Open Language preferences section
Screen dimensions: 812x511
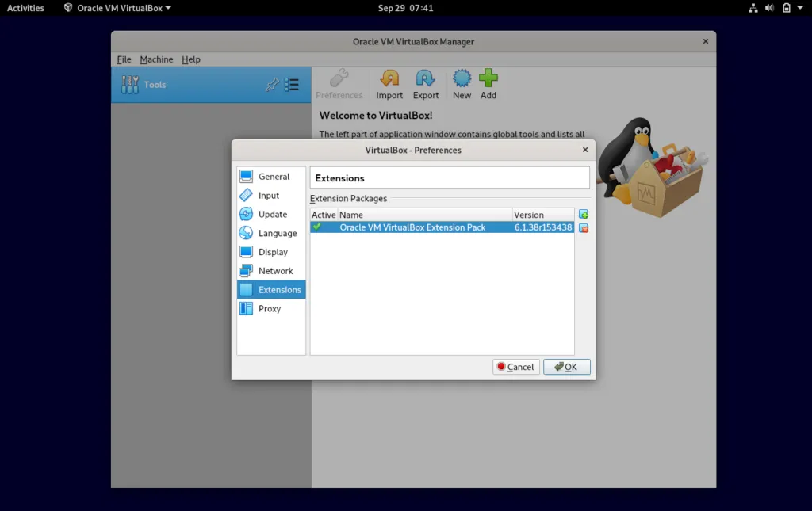point(271,233)
